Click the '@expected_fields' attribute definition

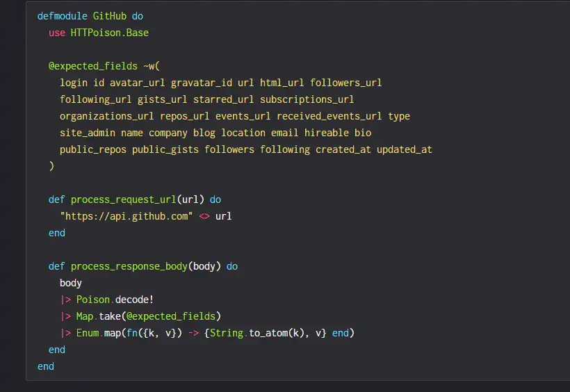(93, 66)
